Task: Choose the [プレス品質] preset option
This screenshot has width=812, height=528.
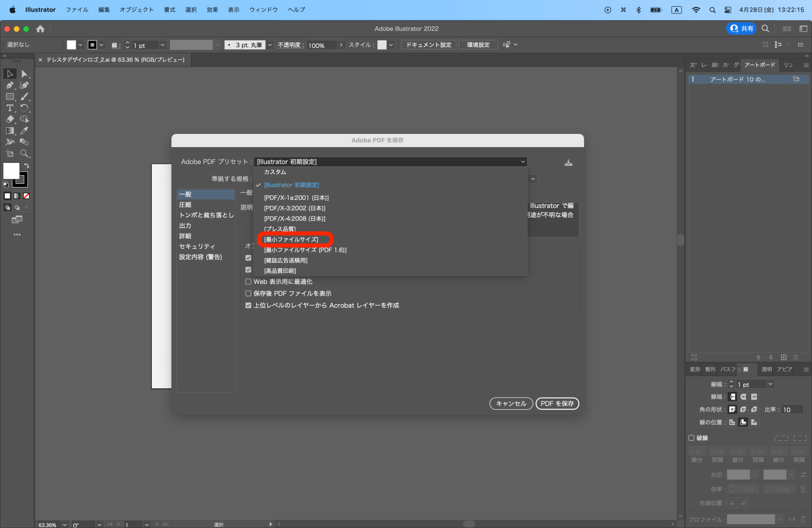Action: [x=280, y=229]
